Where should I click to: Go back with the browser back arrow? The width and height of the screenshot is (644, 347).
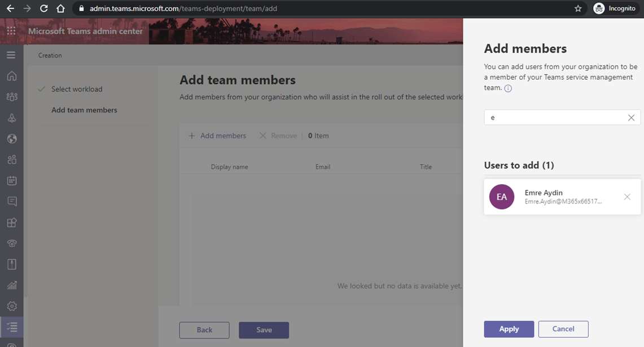click(10, 8)
